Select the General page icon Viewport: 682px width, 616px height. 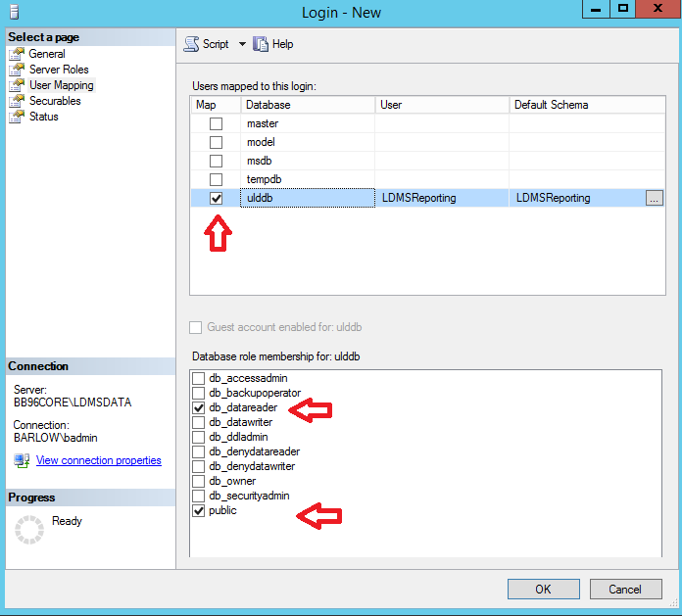[x=16, y=54]
